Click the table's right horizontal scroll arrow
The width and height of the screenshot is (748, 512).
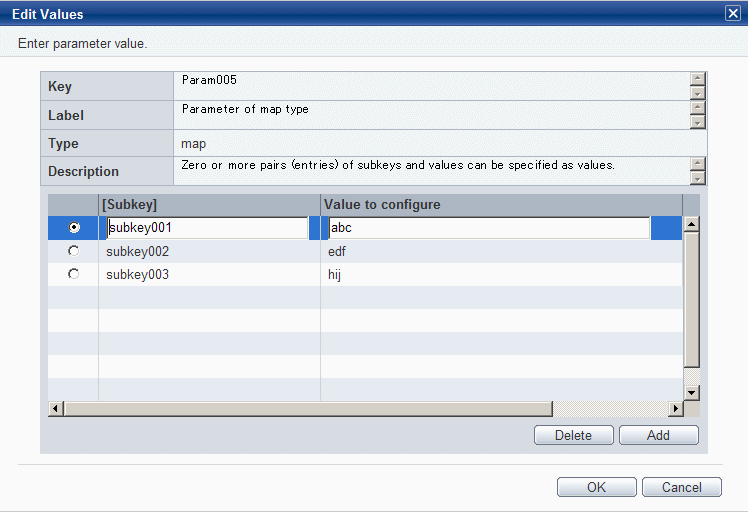pos(675,408)
